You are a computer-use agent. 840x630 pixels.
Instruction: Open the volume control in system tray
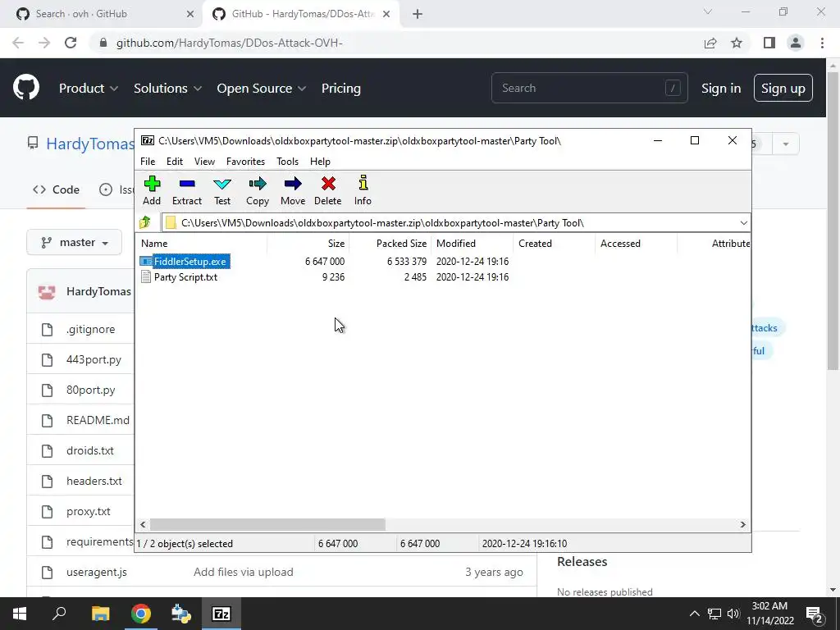point(733,614)
